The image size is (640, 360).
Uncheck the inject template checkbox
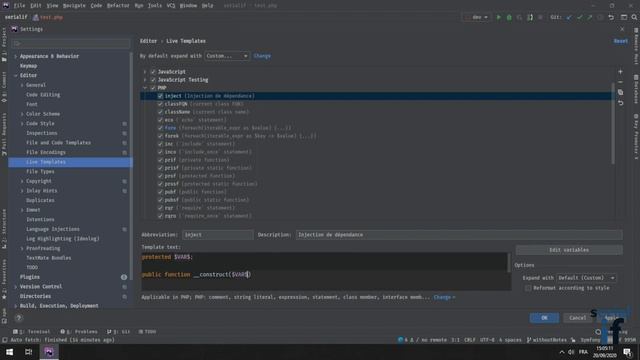(x=160, y=96)
